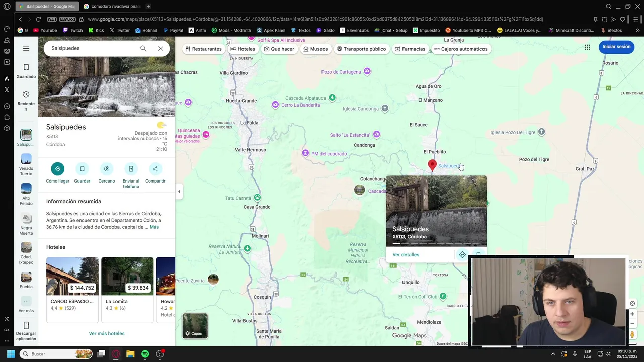
Task: Click browser back arrow
Action: pos(20,19)
